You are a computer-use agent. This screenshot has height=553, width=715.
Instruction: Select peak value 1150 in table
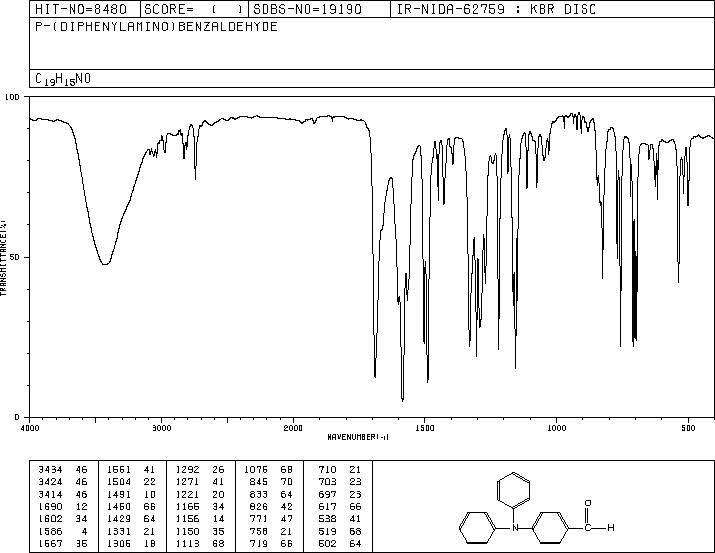[187, 532]
